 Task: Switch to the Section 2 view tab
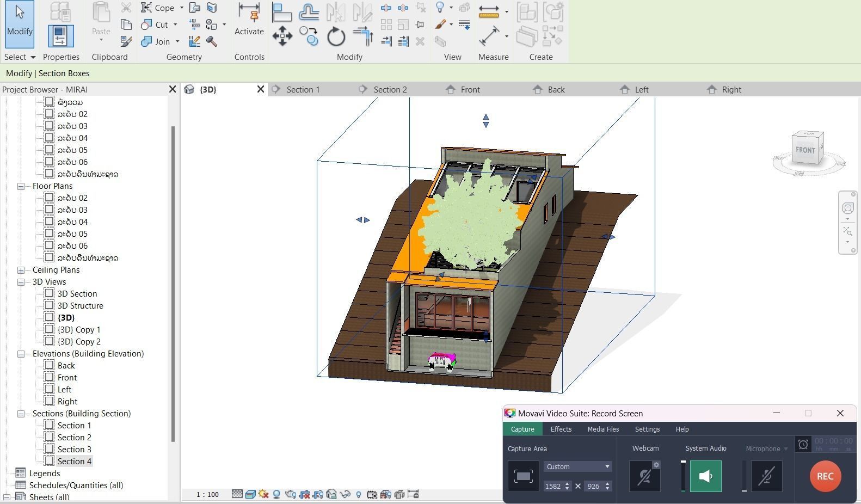[x=390, y=89]
